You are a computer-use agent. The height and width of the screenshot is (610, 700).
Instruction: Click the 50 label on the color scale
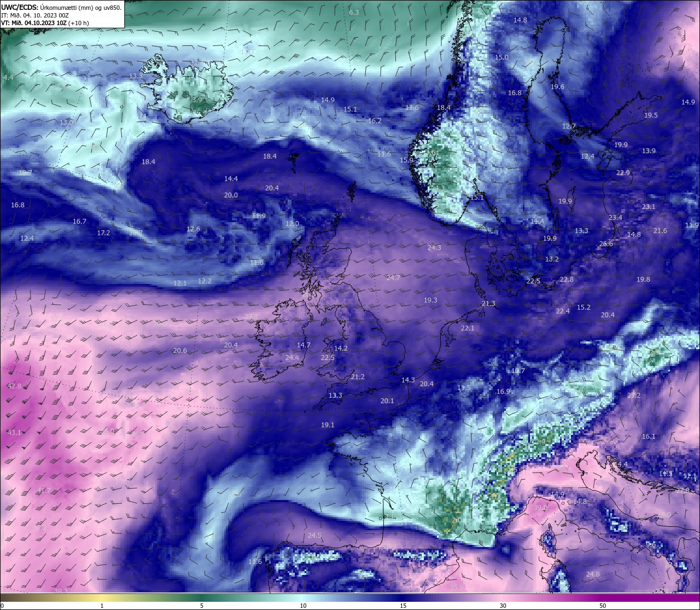(x=603, y=606)
